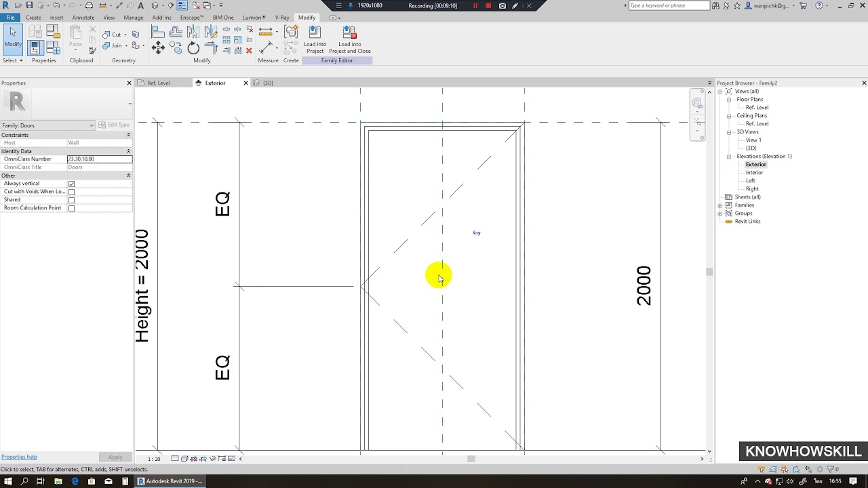
Task: Select View 1 under 3D Views
Action: pyautogui.click(x=753, y=140)
